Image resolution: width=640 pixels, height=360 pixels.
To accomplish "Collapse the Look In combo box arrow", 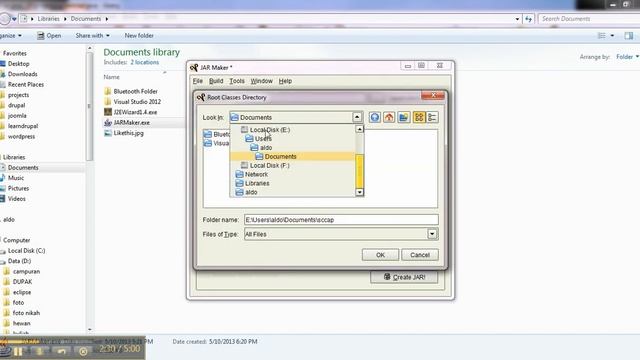I will pyautogui.click(x=357, y=118).
